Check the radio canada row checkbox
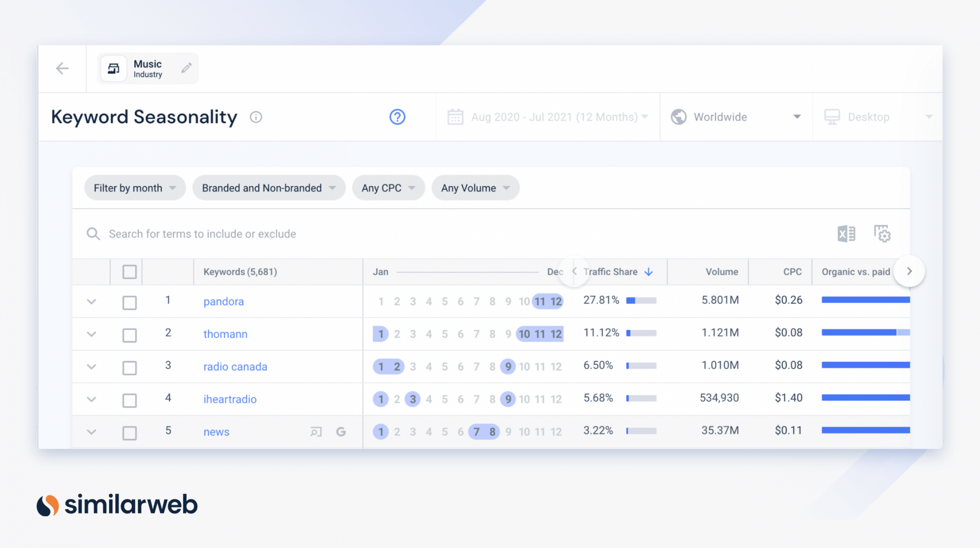The image size is (980, 548). (129, 368)
